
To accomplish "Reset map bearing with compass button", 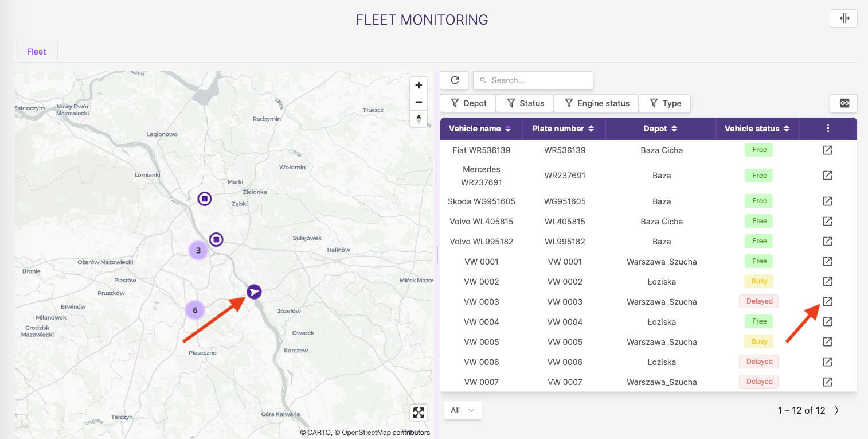I will (419, 119).
